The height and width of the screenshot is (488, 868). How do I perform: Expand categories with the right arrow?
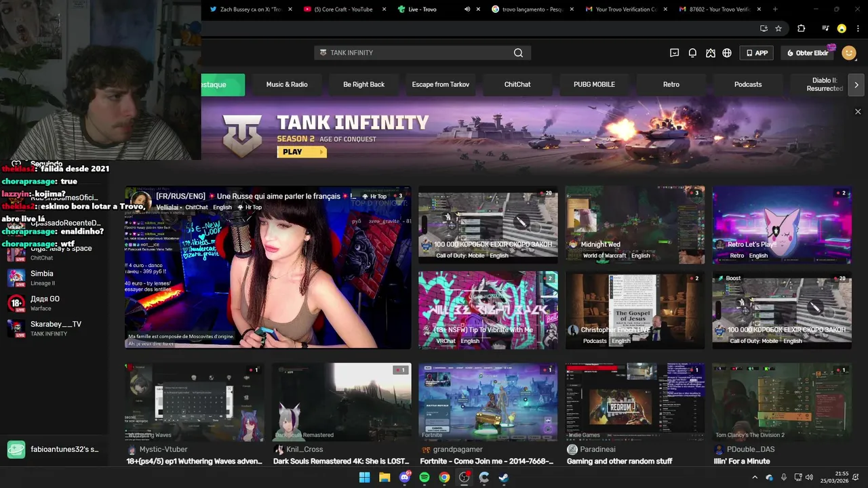pos(856,85)
